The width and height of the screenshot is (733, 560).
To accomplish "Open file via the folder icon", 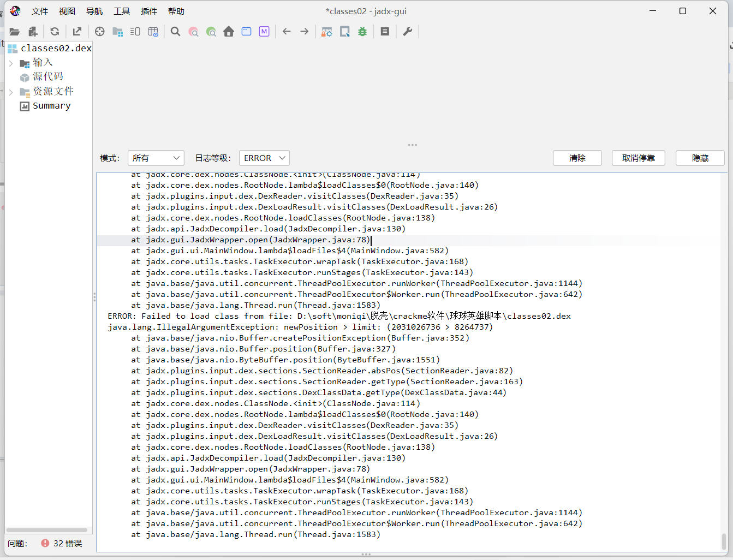I will point(14,32).
